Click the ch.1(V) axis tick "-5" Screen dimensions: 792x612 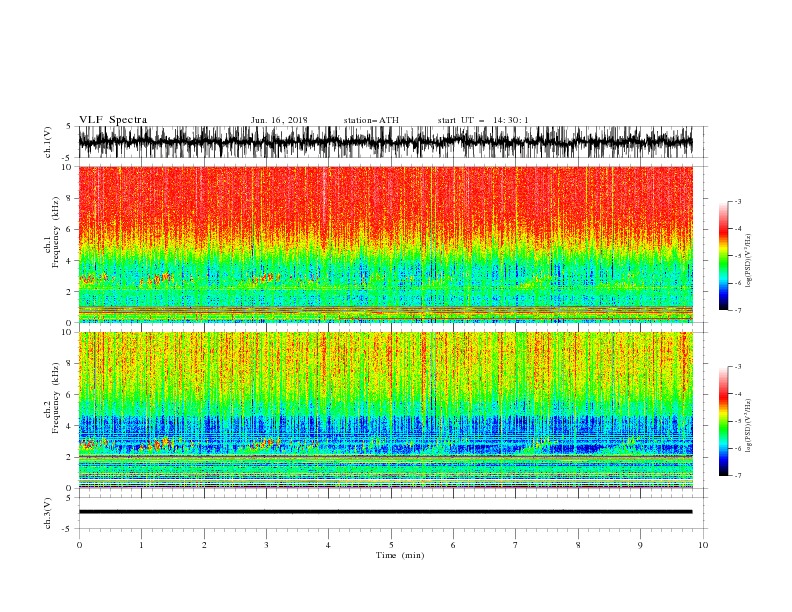click(68, 158)
